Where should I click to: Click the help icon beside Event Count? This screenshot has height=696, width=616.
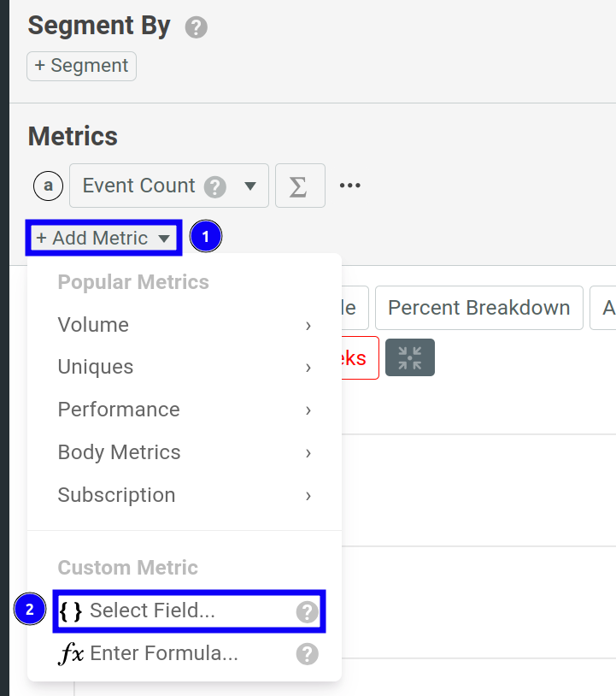tap(215, 186)
